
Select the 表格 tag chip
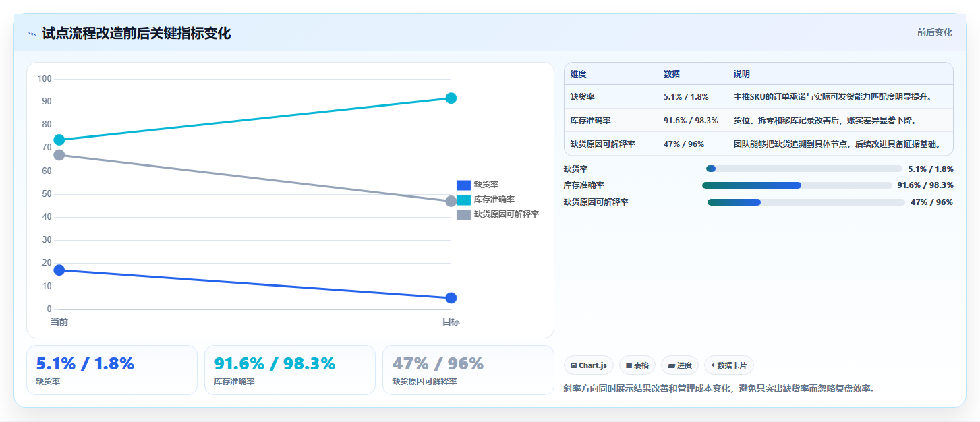(x=637, y=365)
